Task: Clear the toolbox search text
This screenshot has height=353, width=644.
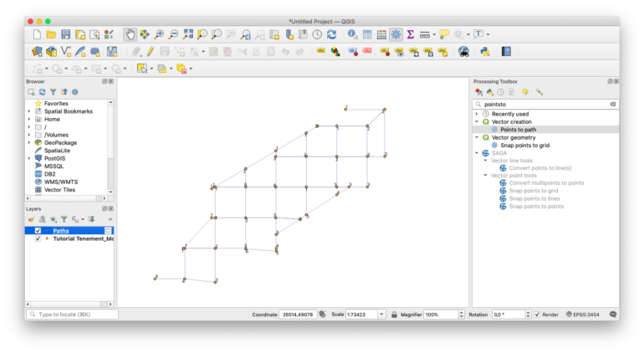Action: click(x=613, y=105)
